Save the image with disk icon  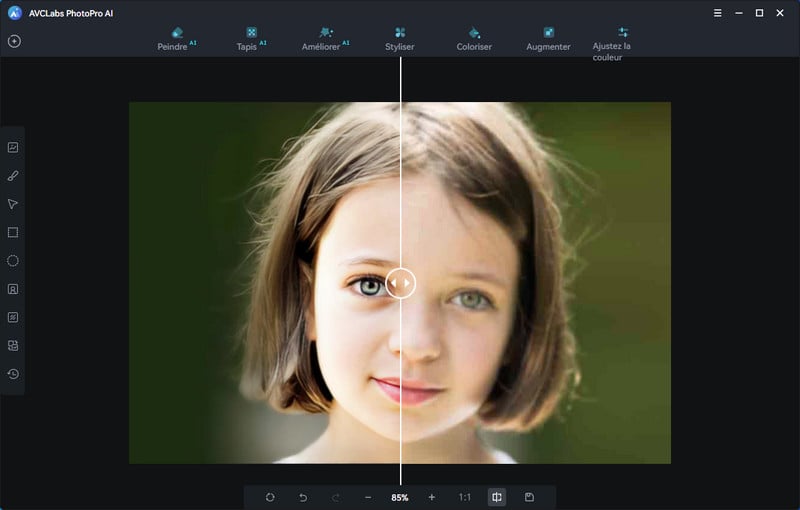click(x=529, y=497)
